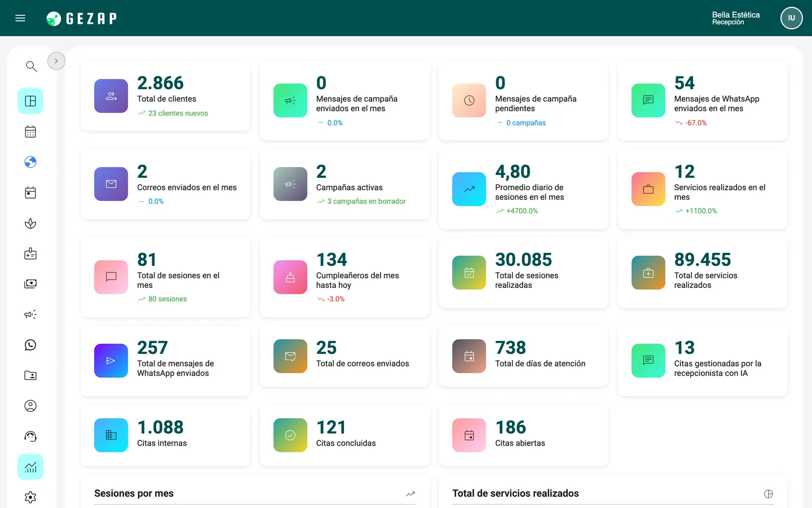The height and width of the screenshot is (508, 812).
Task: Open the search magnifier in sidebar
Action: (31, 67)
